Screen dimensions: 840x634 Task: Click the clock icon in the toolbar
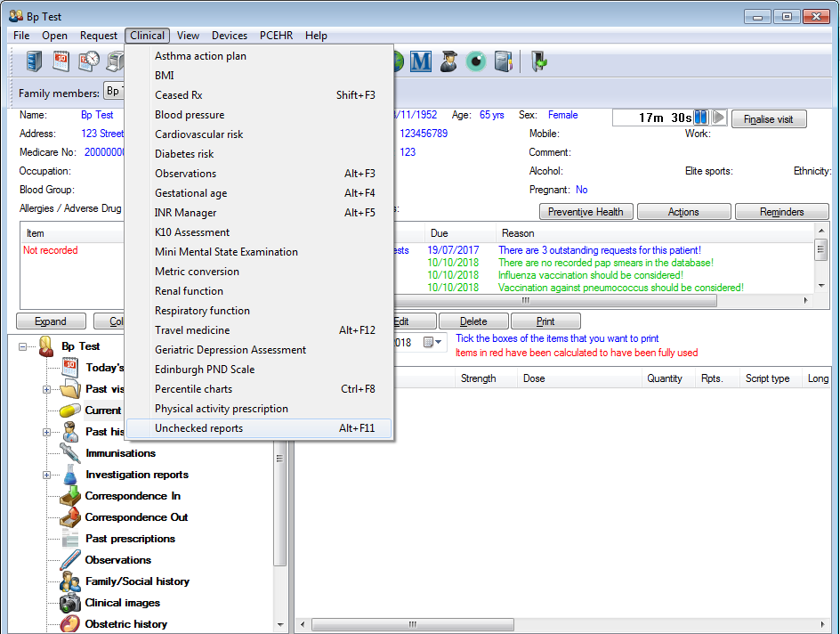point(88,61)
